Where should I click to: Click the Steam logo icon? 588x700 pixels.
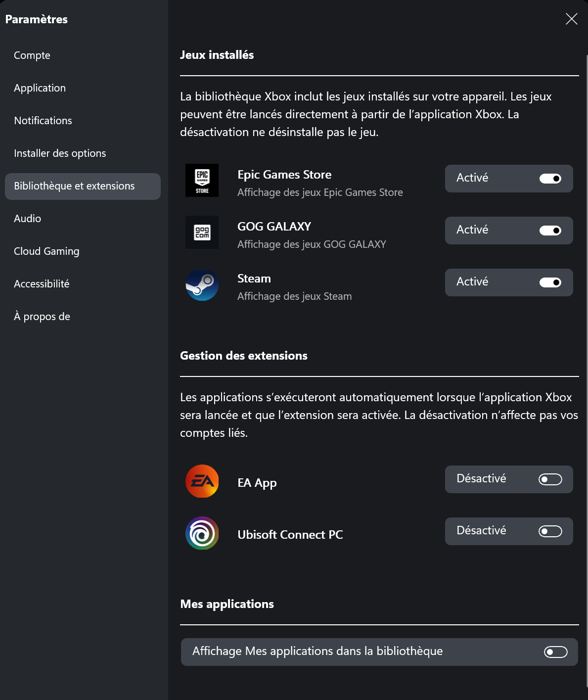point(202,284)
